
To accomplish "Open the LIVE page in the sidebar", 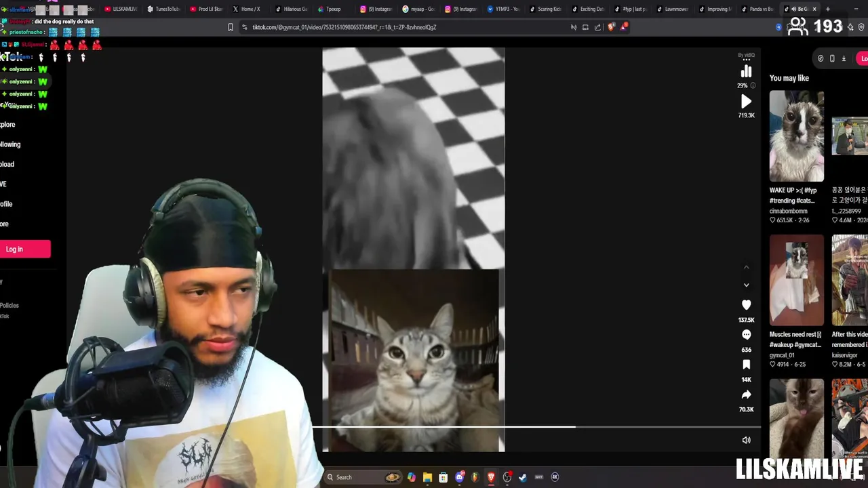I will tap(3, 184).
